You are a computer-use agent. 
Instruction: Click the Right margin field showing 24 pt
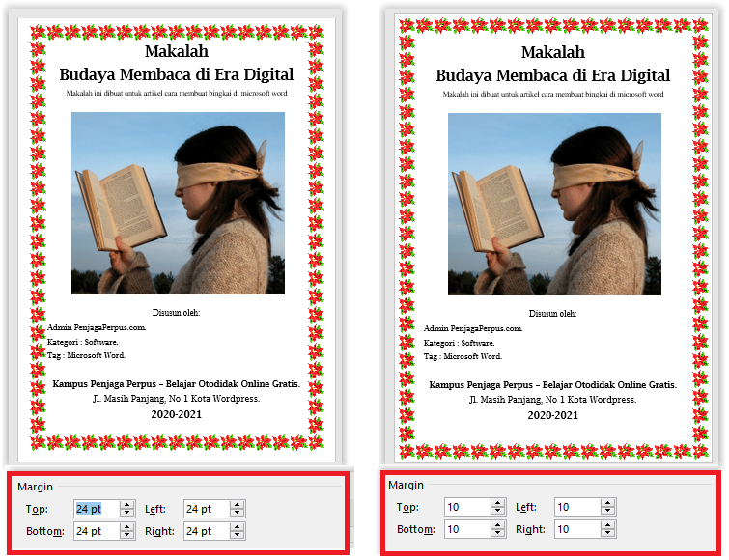coord(207,531)
